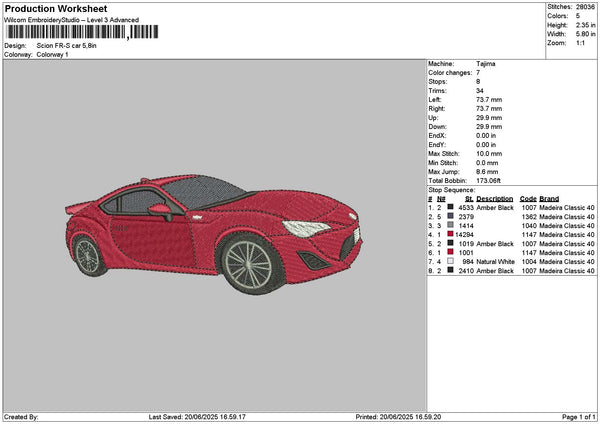Click thread code 1040
This screenshot has height=424, width=600.
click(x=529, y=226)
